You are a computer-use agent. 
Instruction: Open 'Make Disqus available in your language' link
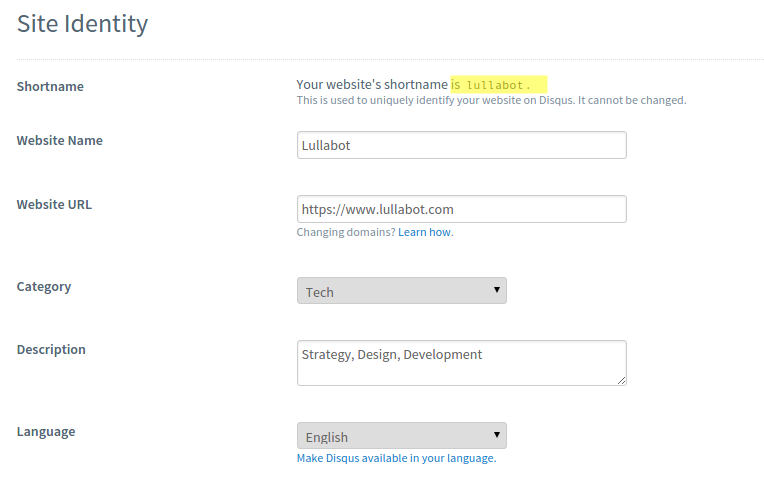(x=396, y=458)
